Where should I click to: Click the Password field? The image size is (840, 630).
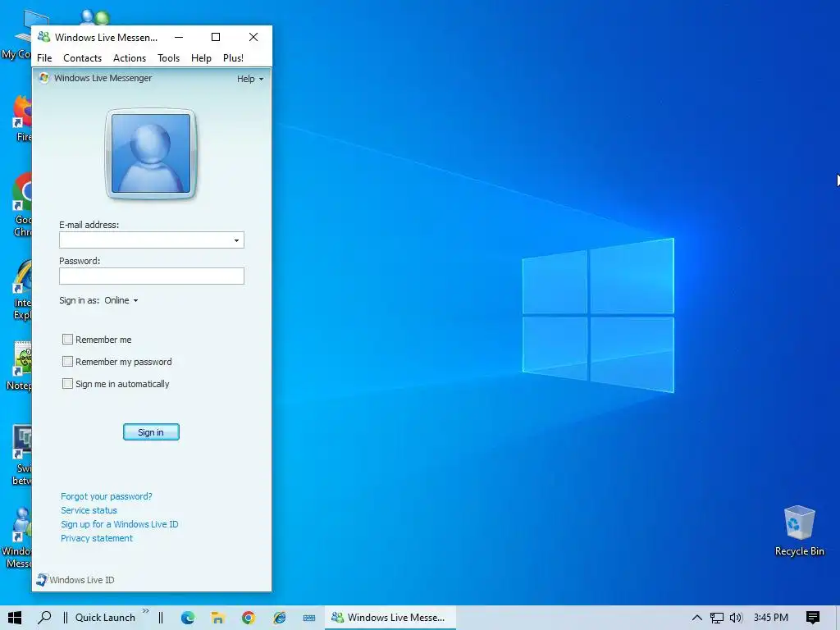tap(152, 276)
